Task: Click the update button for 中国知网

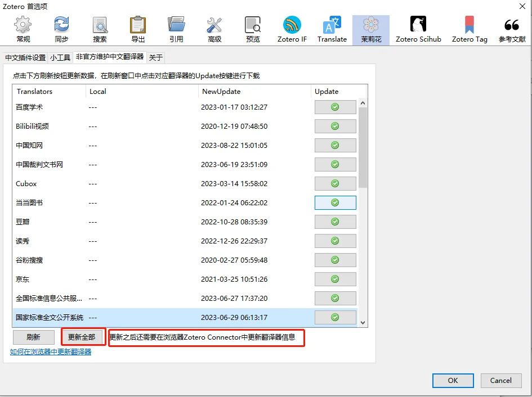Action: click(335, 145)
